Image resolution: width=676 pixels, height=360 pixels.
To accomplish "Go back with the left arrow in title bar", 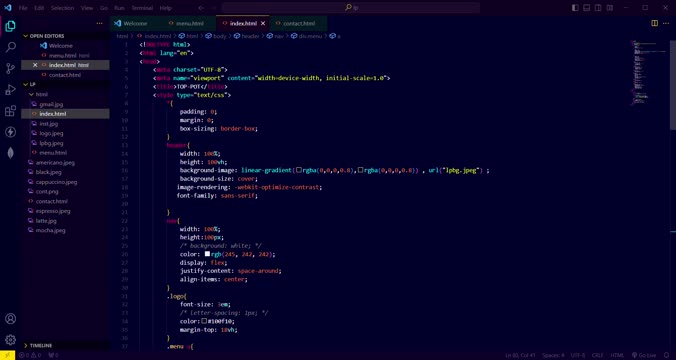I will [x=201, y=8].
